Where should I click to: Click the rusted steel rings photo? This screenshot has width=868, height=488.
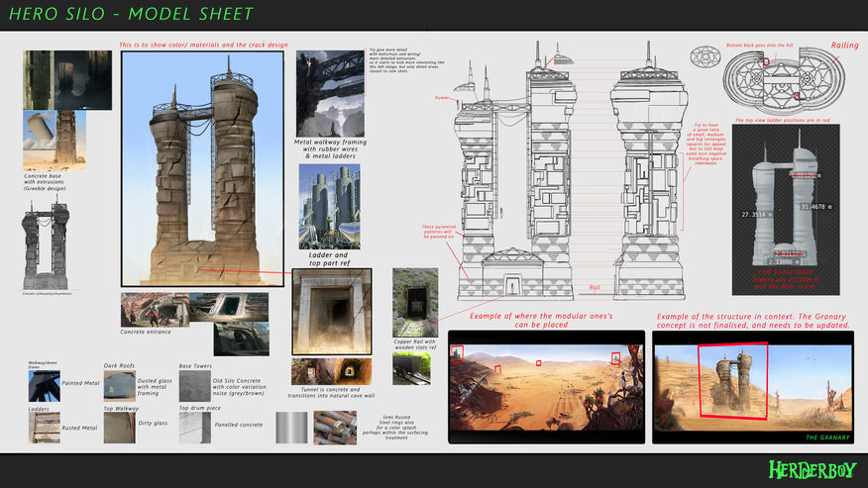pos(336,428)
